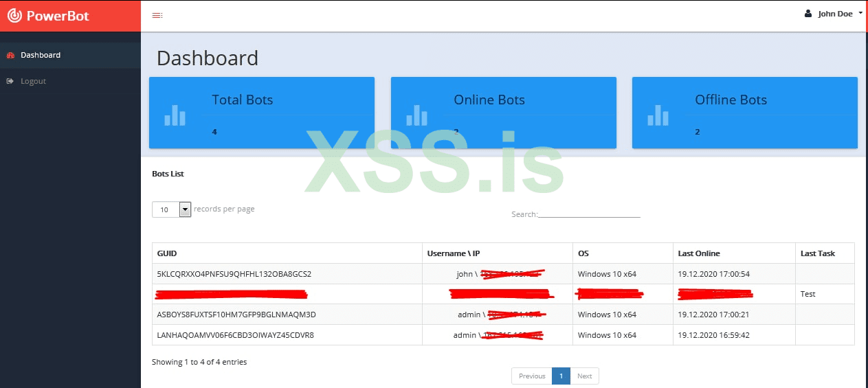868x388 pixels.
Task: Click the Dashboard page heading
Action: coord(208,58)
